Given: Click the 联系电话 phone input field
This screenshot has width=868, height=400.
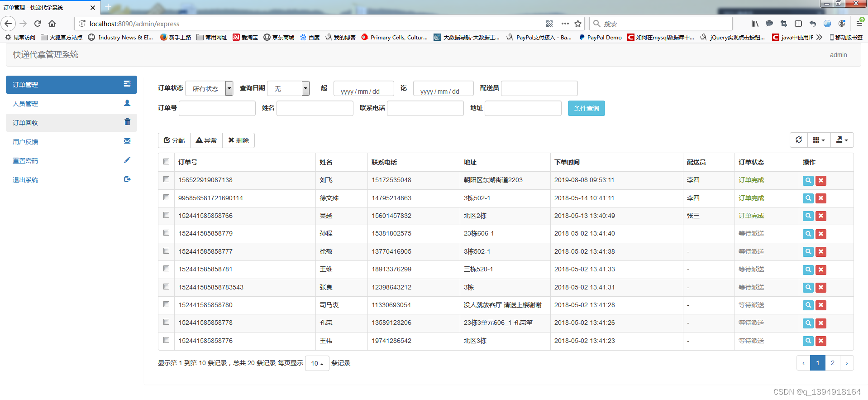Looking at the screenshot, I should point(425,108).
